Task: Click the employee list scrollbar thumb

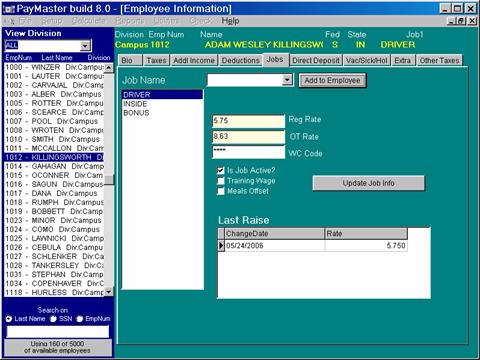Action: [x=109, y=179]
